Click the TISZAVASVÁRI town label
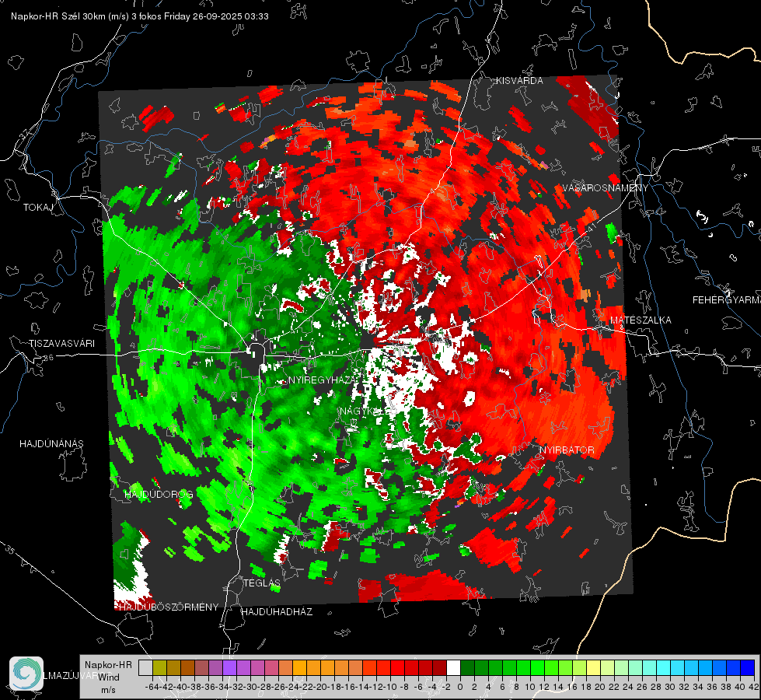 click(61, 344)
